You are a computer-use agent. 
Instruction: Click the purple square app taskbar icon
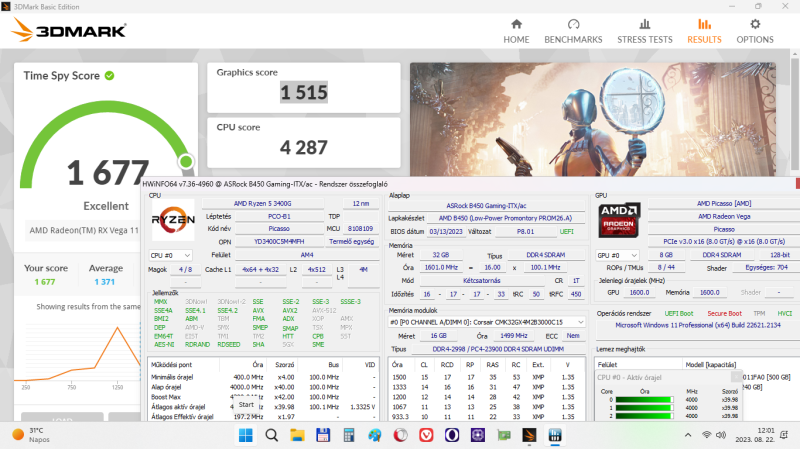pos(478,435)
